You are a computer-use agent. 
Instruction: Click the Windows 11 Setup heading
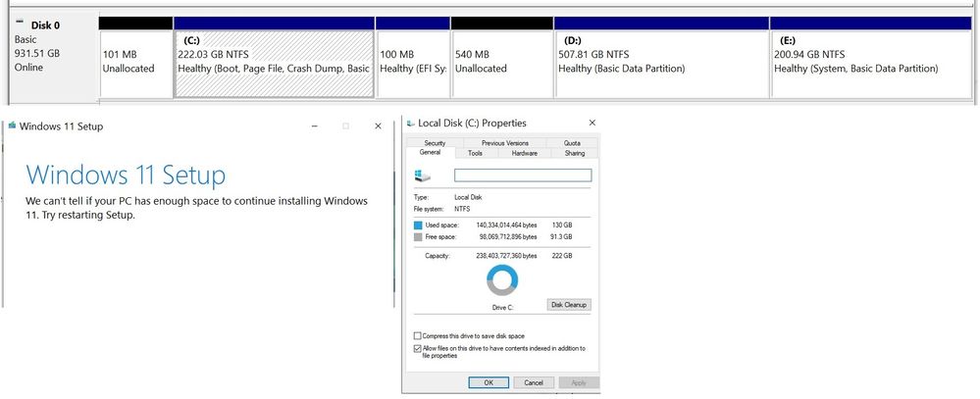[126, 175]
